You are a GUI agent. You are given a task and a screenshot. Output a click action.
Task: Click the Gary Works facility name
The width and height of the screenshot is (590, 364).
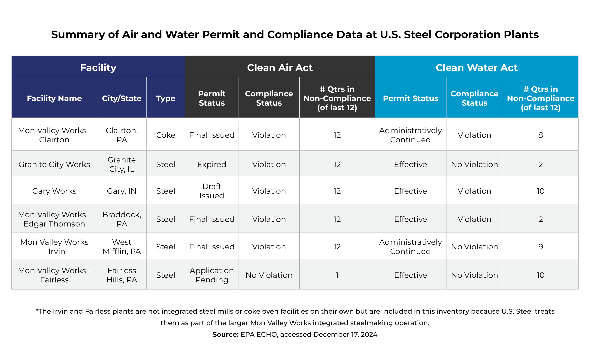tap(54, 191)
